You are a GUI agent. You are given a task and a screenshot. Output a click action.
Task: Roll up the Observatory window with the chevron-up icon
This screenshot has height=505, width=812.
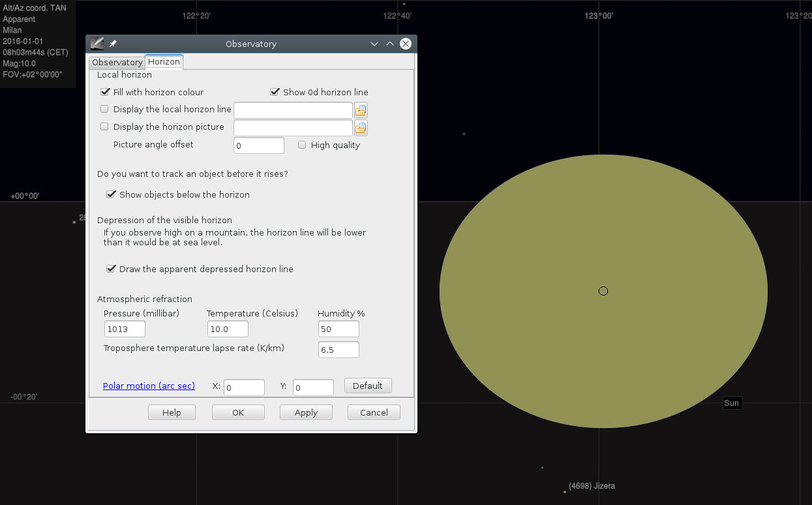[x=390, y=44]
